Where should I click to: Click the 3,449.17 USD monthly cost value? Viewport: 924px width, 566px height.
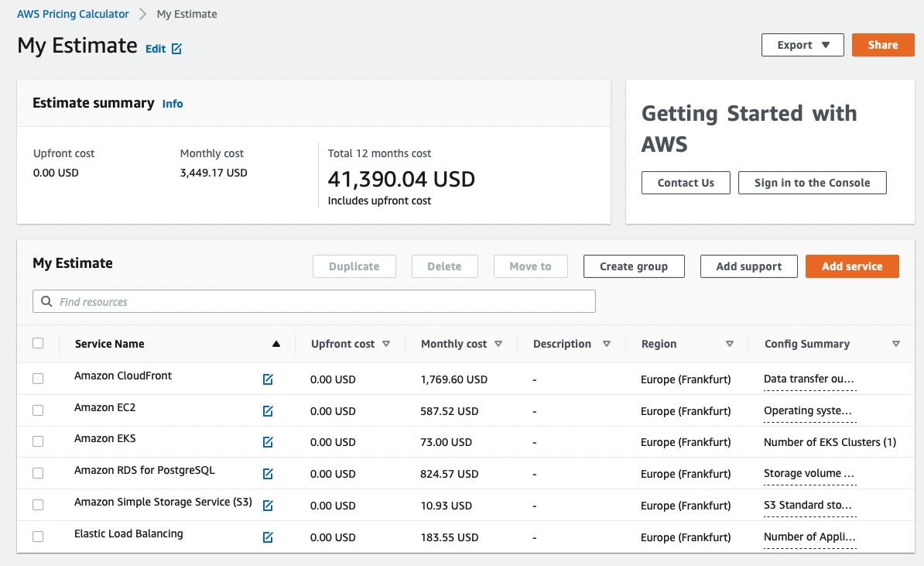point(214,173)
